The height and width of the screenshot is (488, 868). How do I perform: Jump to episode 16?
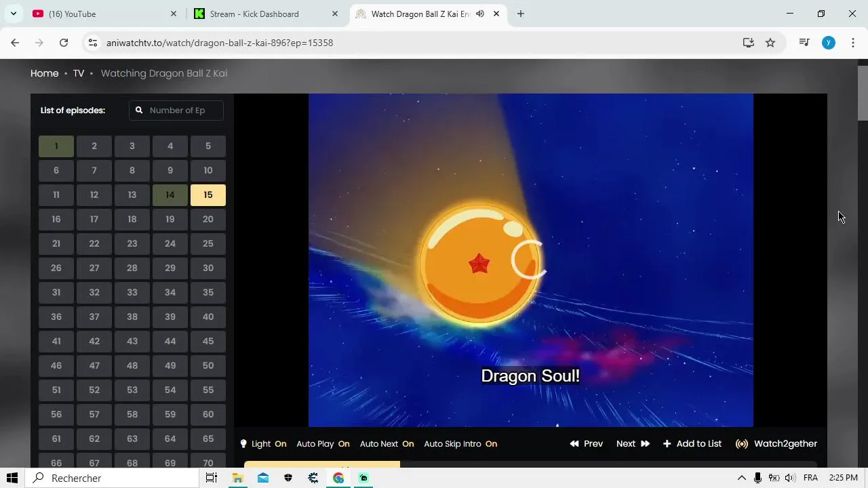click(x=56, y=219)
